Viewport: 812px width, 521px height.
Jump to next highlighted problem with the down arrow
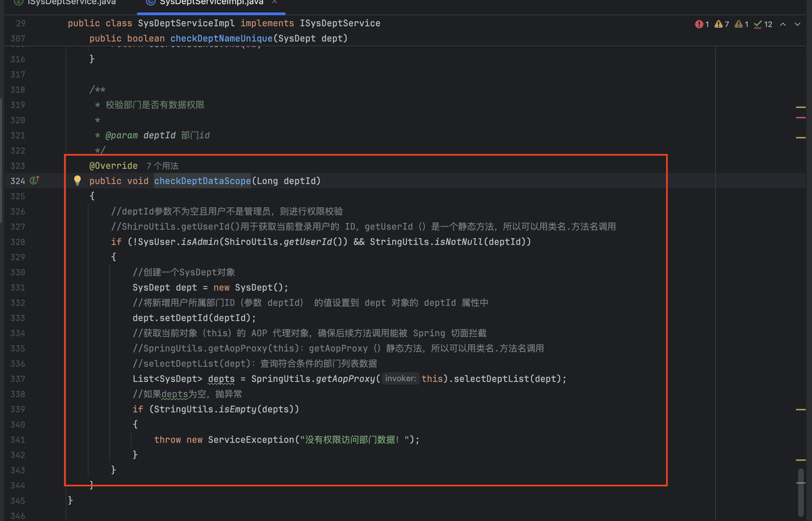[797, 24]
